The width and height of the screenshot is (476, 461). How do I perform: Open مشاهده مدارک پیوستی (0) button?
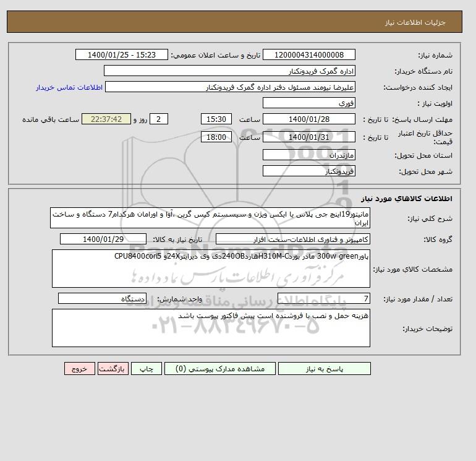[220, 369]
